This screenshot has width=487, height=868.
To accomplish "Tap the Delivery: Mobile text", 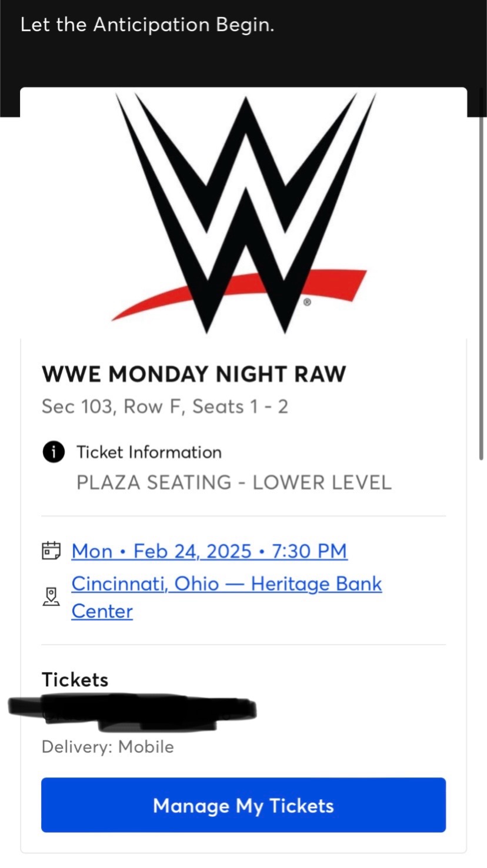I will 108,747.
